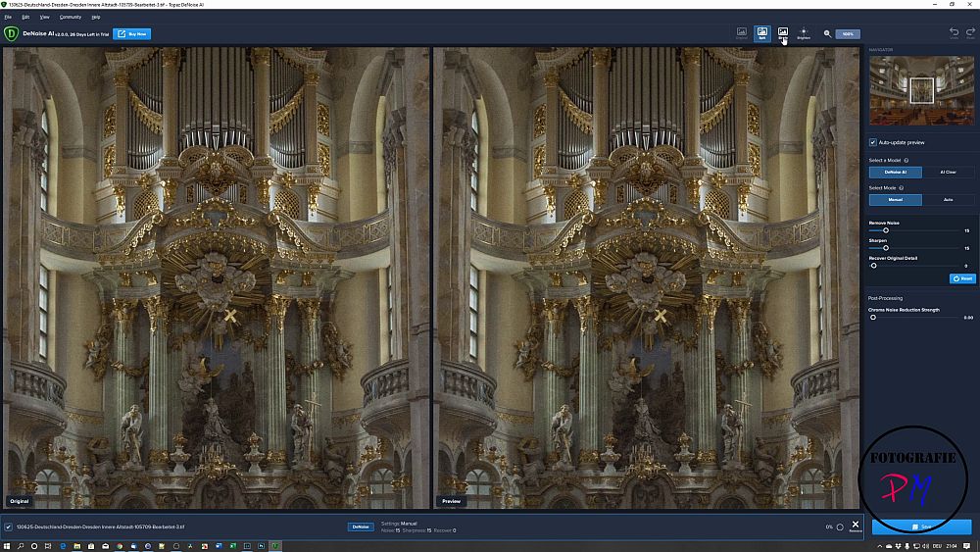
Task: Open the Community menu
Action: 70,17
